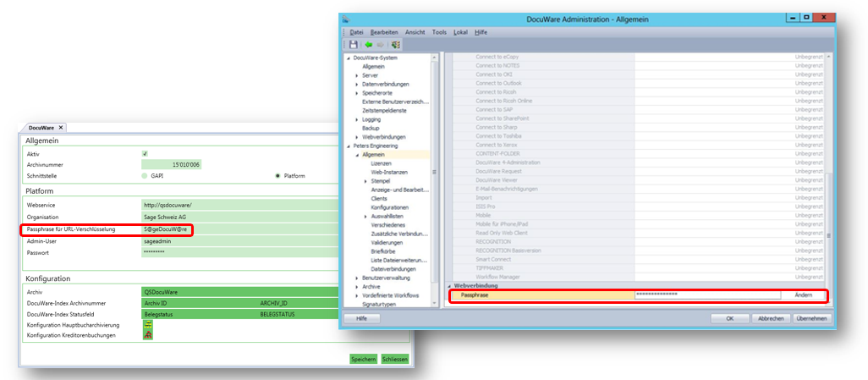Select Clients in the tree

(x=379, y=198)
